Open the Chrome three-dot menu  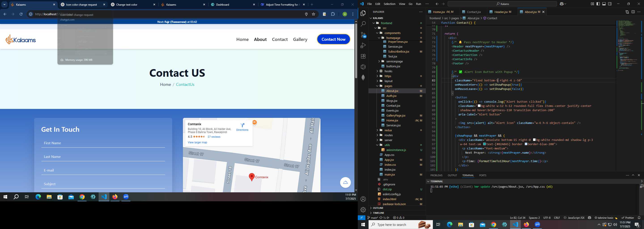[353, 14]
